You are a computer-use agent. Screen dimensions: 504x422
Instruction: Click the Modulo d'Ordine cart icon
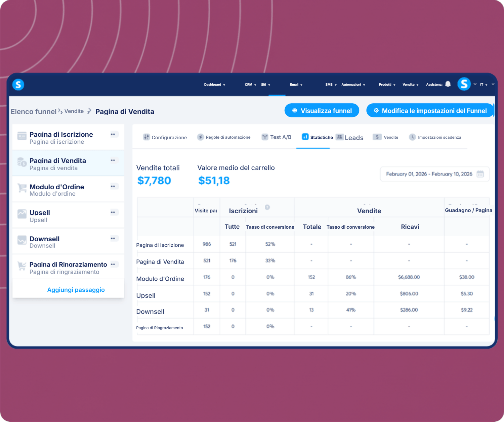[22, 188]
